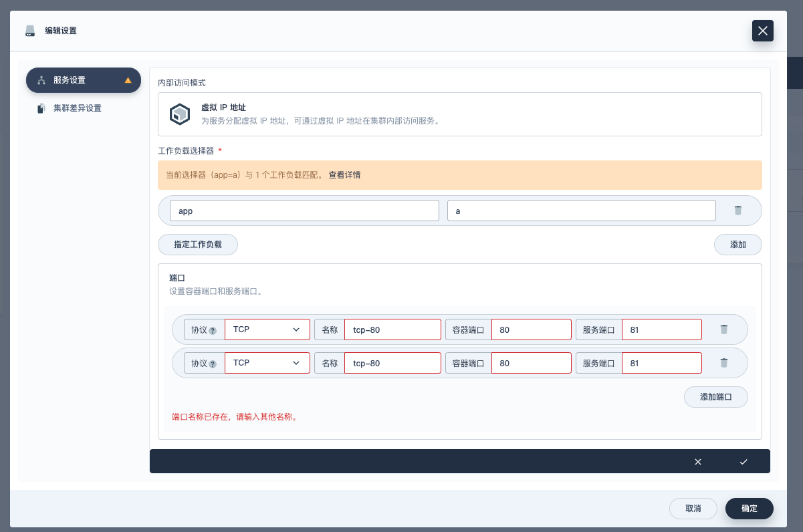Viewport: 803px width, 532px height.
Task: Click the 内部访问模式 label
Action: point(182,83)
